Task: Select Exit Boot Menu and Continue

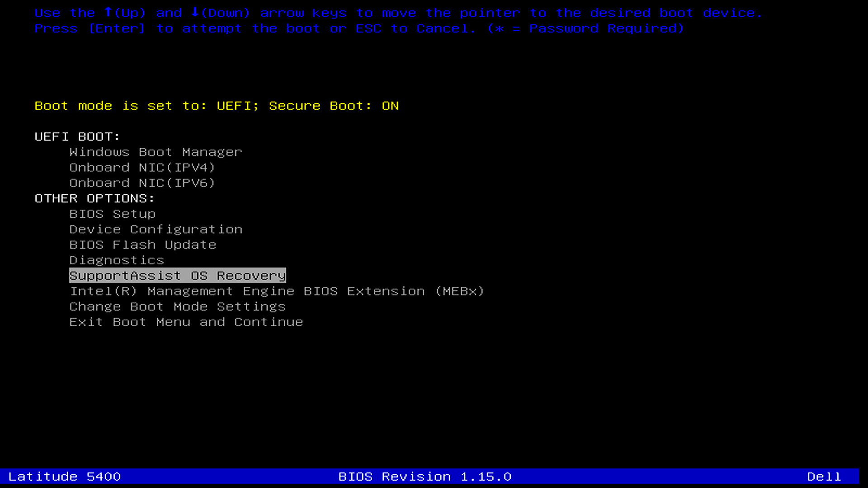Action: point(186,322)
